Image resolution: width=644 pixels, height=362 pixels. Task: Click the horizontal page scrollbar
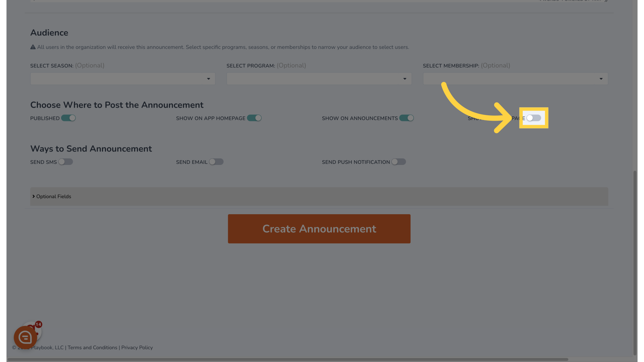click(288, 359)
